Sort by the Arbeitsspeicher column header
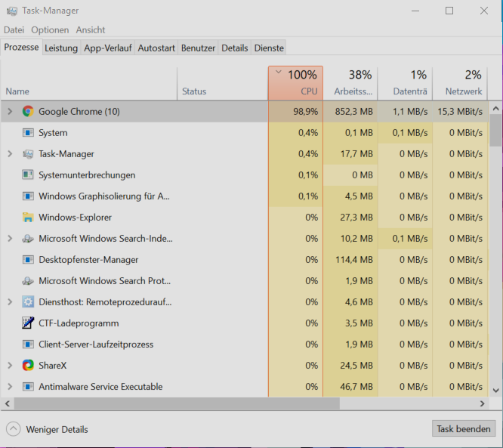 tap(350, 83)
